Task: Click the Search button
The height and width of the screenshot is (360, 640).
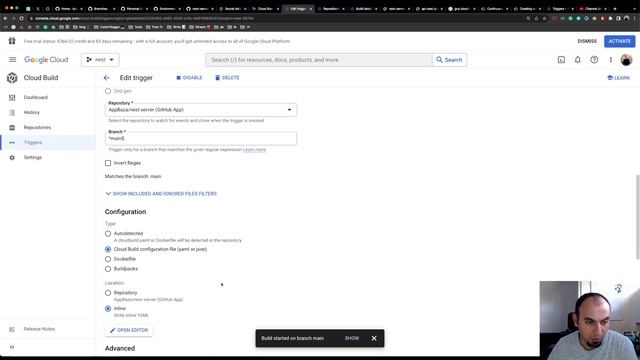Action: click(x=449, y=60)
